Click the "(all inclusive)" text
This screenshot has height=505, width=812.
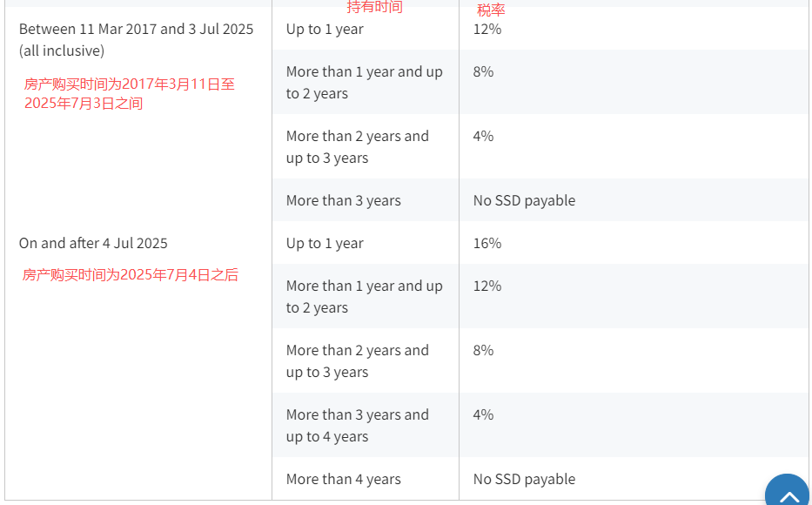62,50
